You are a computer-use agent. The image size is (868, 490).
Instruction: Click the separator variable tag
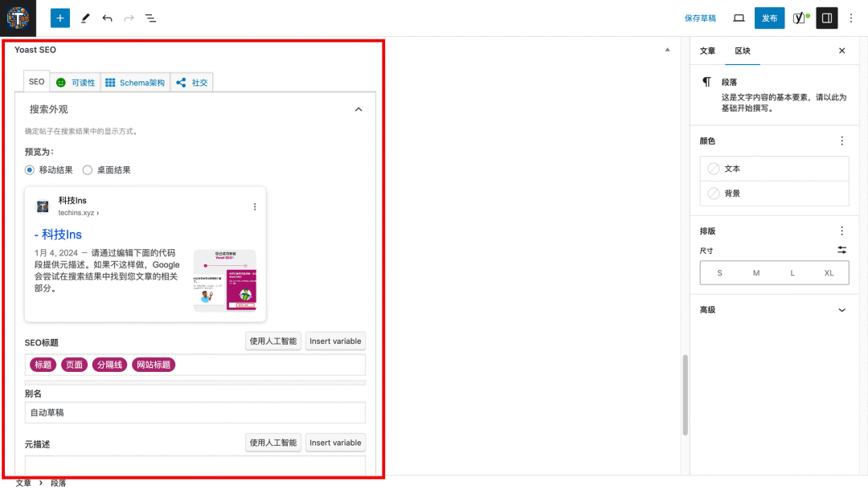109,365
